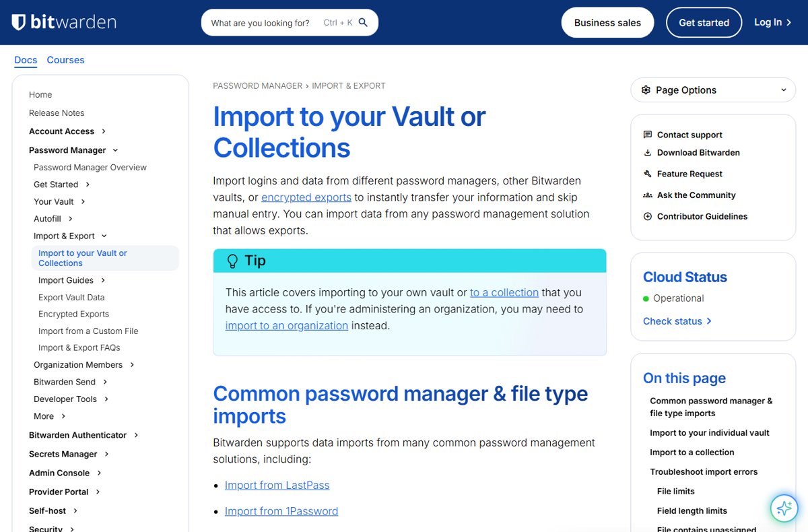The height and width of the screenshot is (532, 808).
Task: Open Import from LastPass link
Action: pyautogui.click(x=277, y=485)
